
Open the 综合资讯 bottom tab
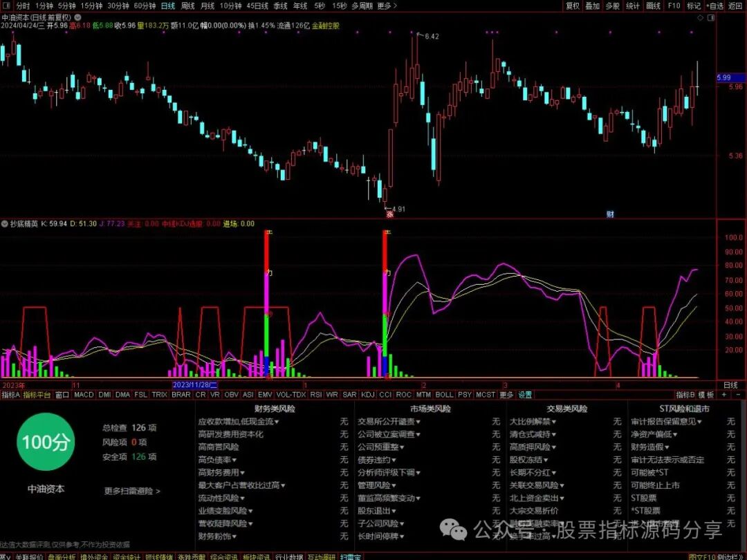point(223,556)
